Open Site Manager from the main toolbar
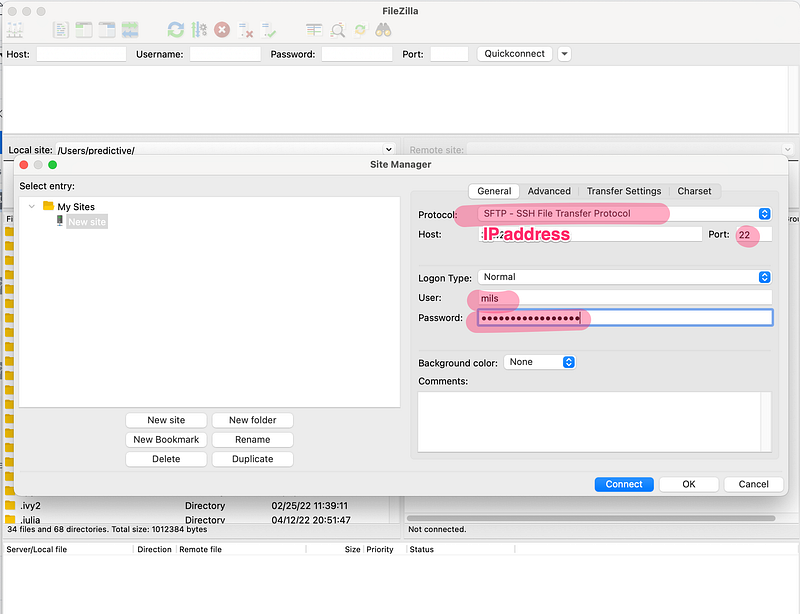This screenshot has height=614, width=800. click(x=16, y=31)
